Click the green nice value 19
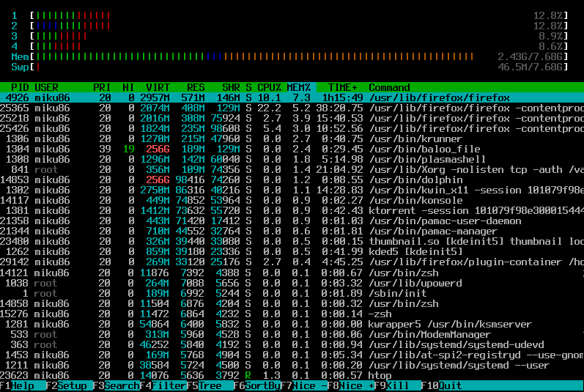The image size is (584, 392). click(128, 149)
